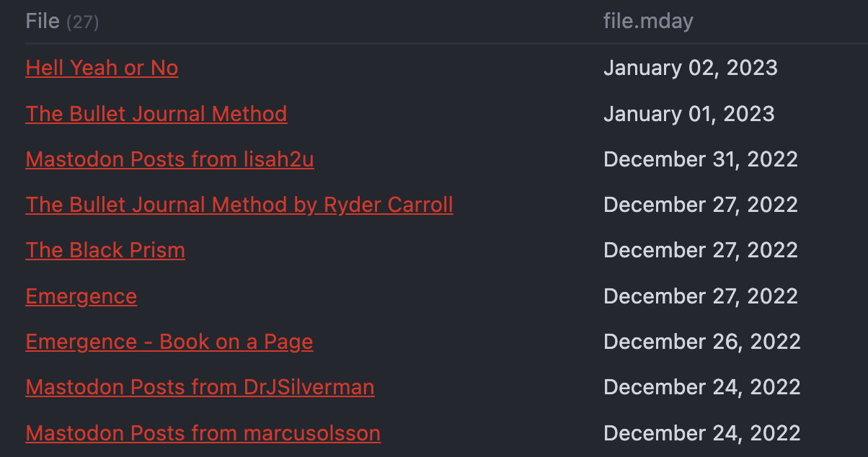Open the Hell Yeah or No note
Viewport: 868px width, 457px height.
pyautogui.click(x=102, y=68)
